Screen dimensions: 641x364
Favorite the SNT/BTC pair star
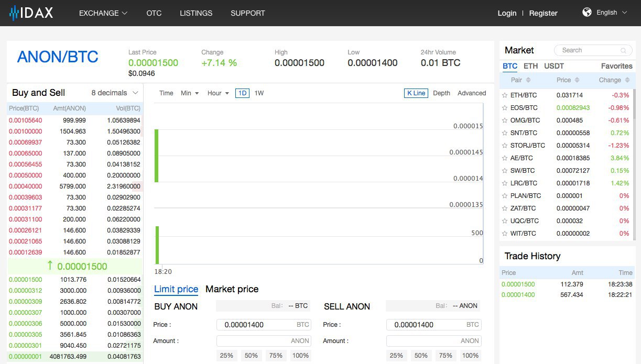click(505, 133)
